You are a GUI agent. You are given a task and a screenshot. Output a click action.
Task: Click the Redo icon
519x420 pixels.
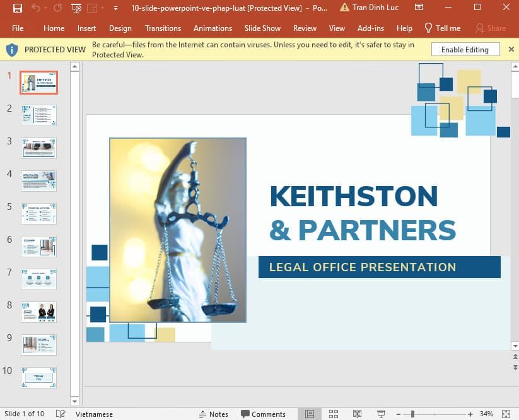coord(57,8)
